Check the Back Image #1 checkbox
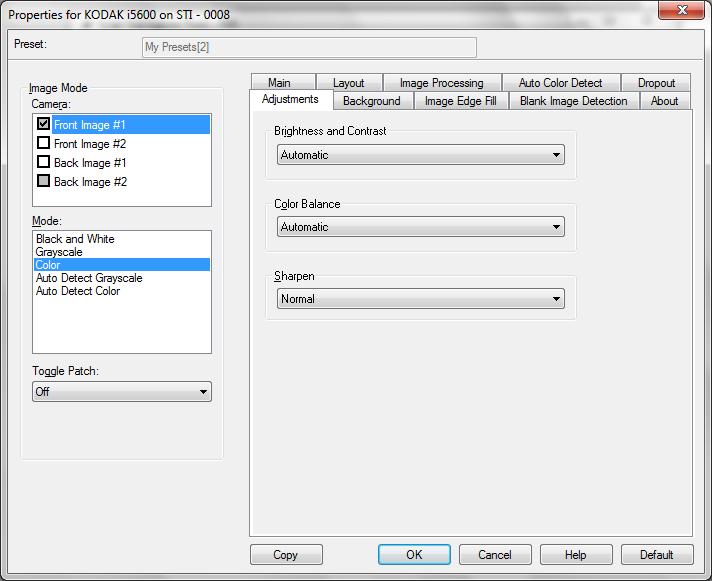The height and width of the screenshot is (581, 712). click(x=44, y=162)
